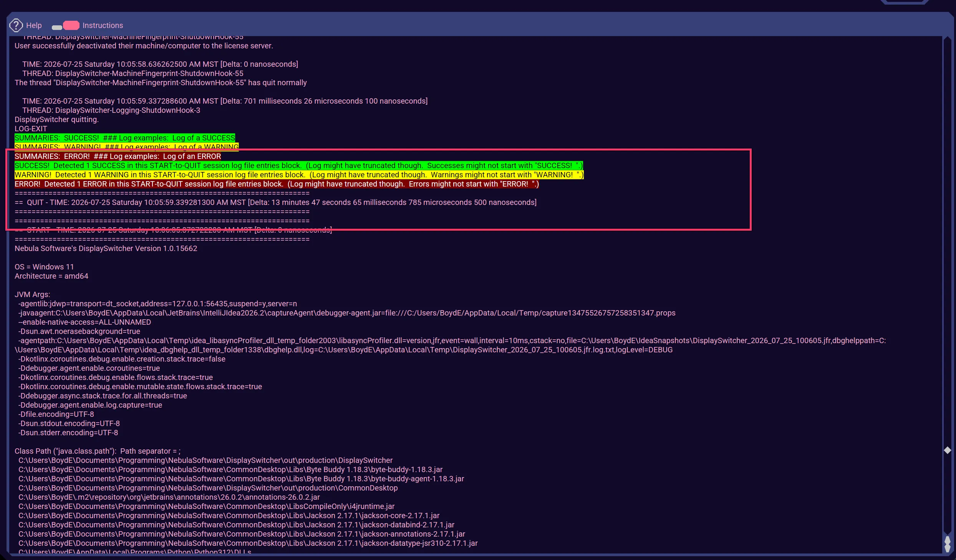The image size is (956, 560).
Task: Click the 'QUIT - TIME' log line
Action: (x=275, y=202)
